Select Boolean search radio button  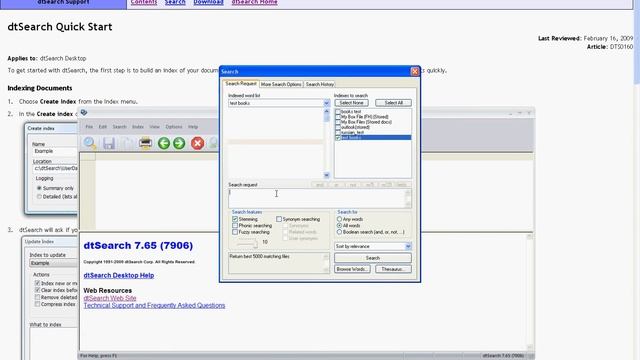(x=339, y=232)
